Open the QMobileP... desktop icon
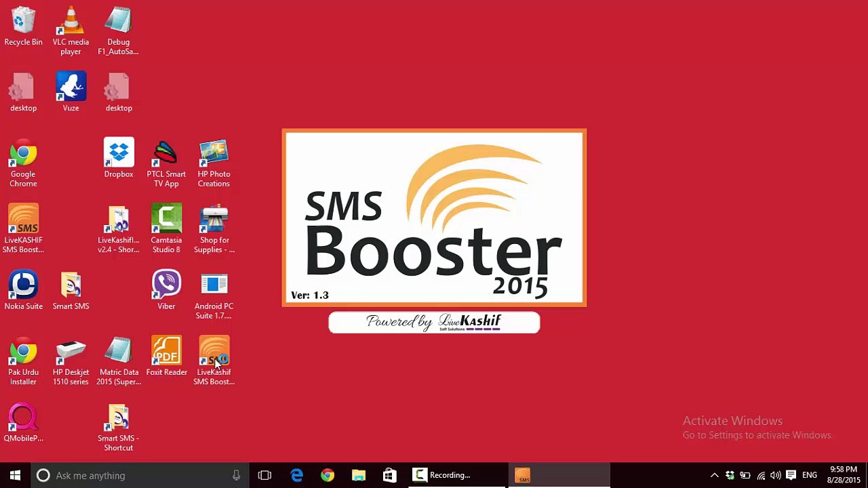The image size is (868, 488). [23, 424]
